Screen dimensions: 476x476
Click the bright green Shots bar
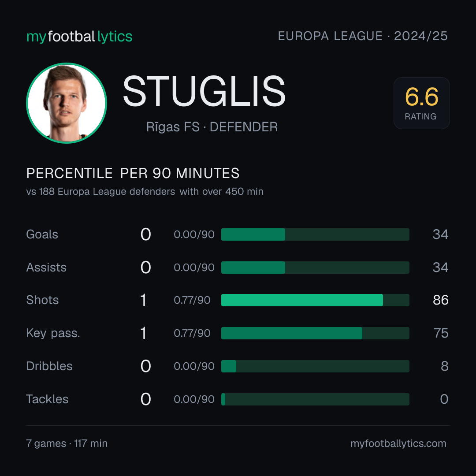click(x=302, y=300)
